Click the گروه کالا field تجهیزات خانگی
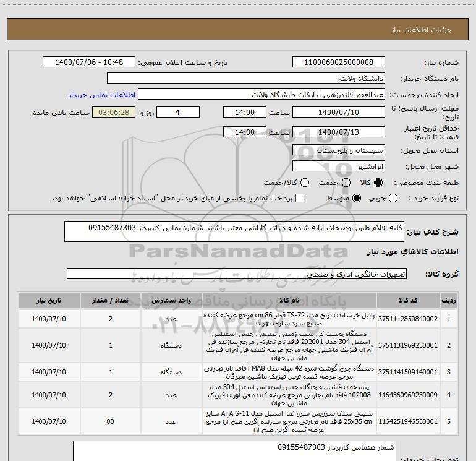 (x=237, y=274)
